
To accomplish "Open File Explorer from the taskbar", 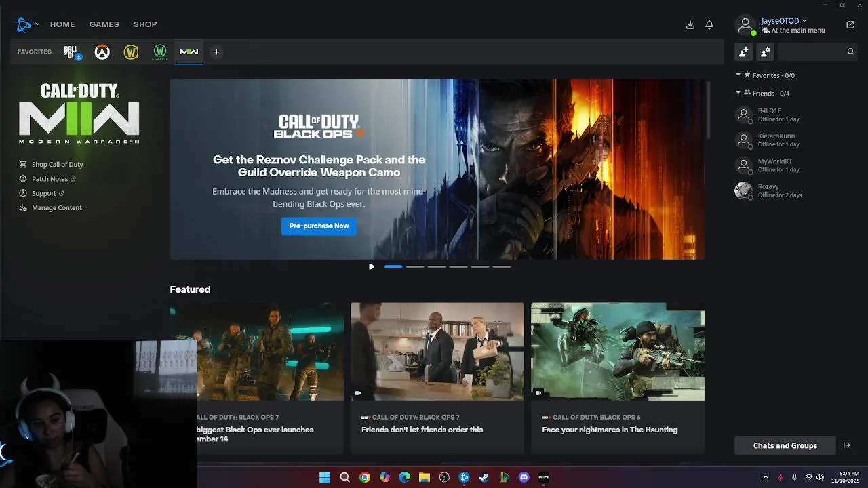I will (x=425, y=477).
